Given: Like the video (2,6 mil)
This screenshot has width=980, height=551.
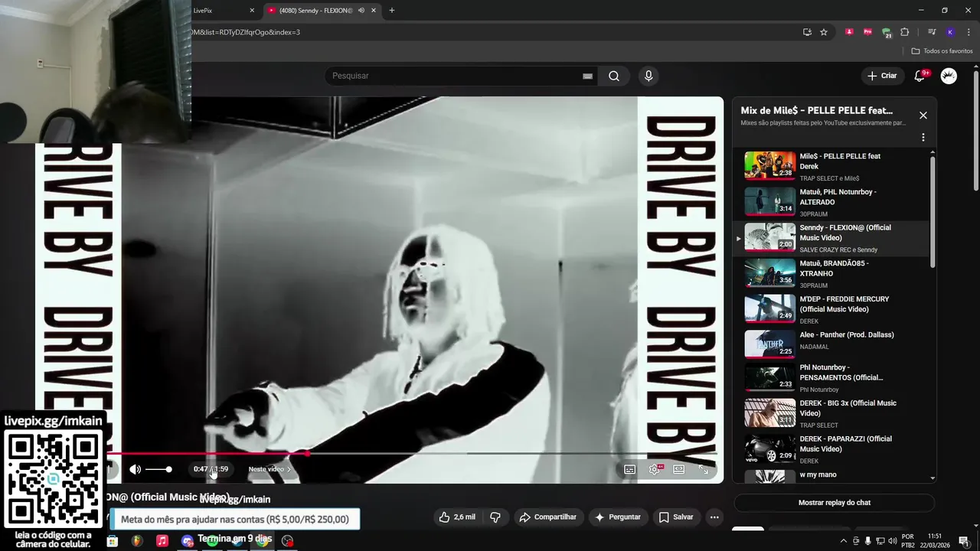Looking at the screenshot, I should tap(457, 517).
